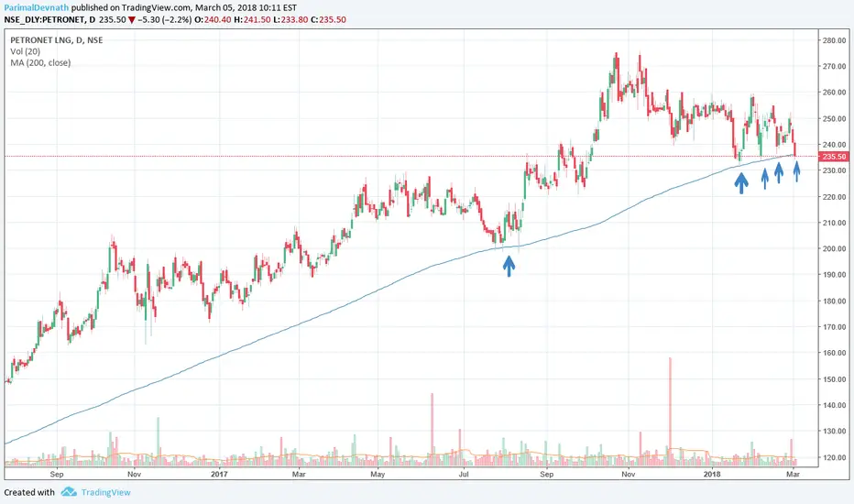Select the Vol (20) indicator label
The height and width of the screenshot is (504, 854).
point(25,51)
